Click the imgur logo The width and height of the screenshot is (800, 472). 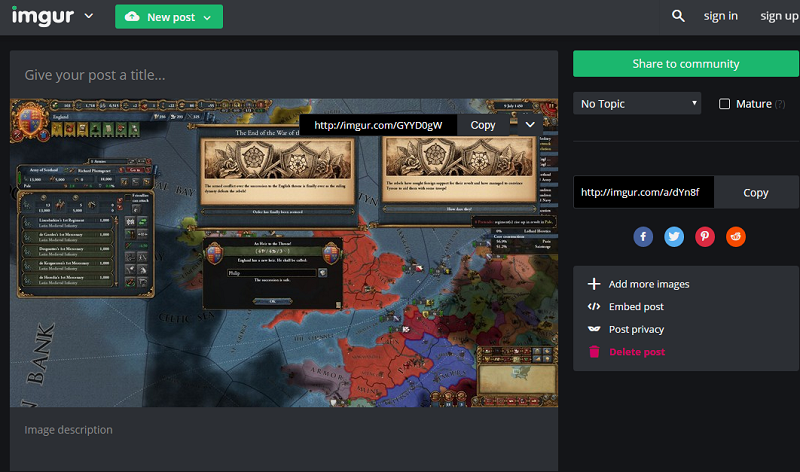pos(43,16)
